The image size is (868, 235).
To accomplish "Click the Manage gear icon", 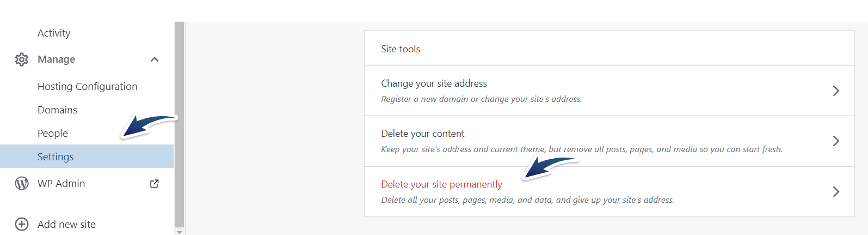I will point(22,59).
